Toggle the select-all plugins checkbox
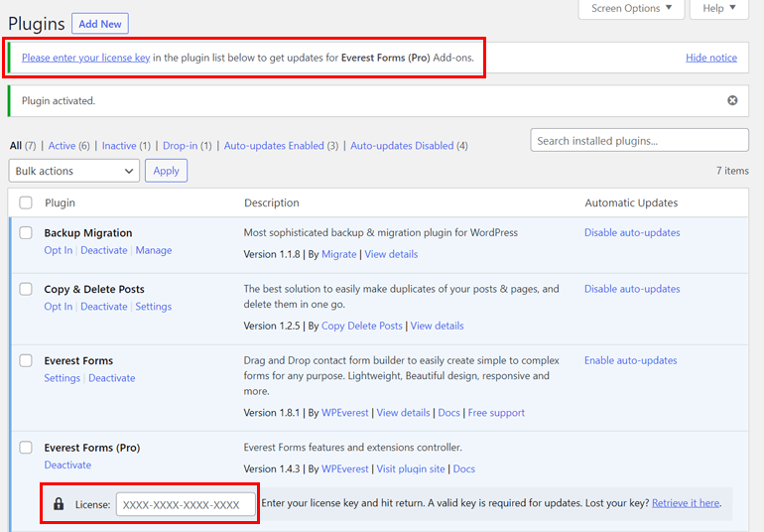The image size is (764, 532). click(x=26, y=202)
